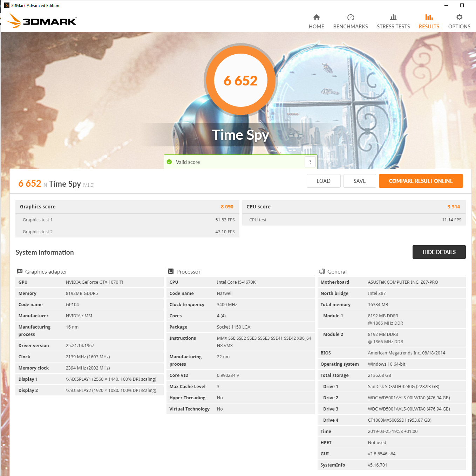Click the Options gear icon
Viewport: 476px width, 476px height.
click(459, 17)
